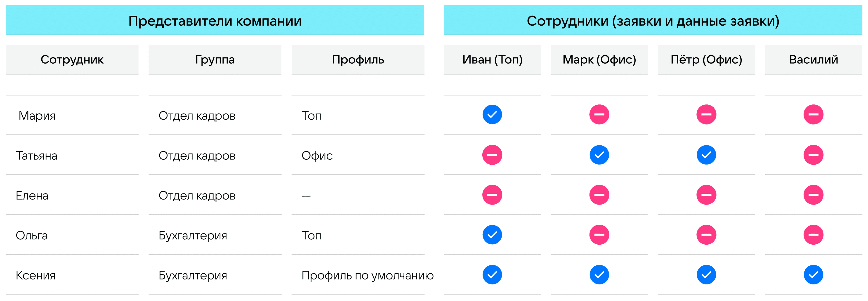The height and width of the screenshot is (301, 868).
Task: Click red minus icon for Мария and Марк
Action: [599, 115]
